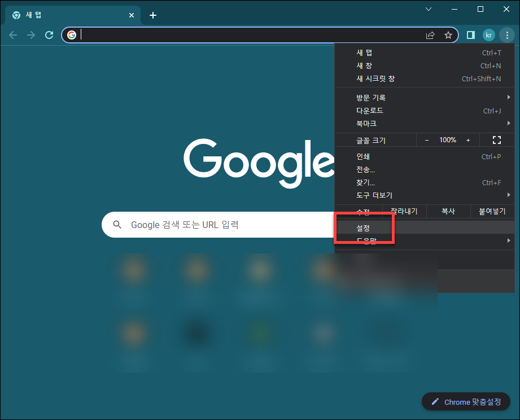Click 잘라내기 in the edit row
Image resolution: width=520 pixels, height=420 pixels.
click(404, 211)
